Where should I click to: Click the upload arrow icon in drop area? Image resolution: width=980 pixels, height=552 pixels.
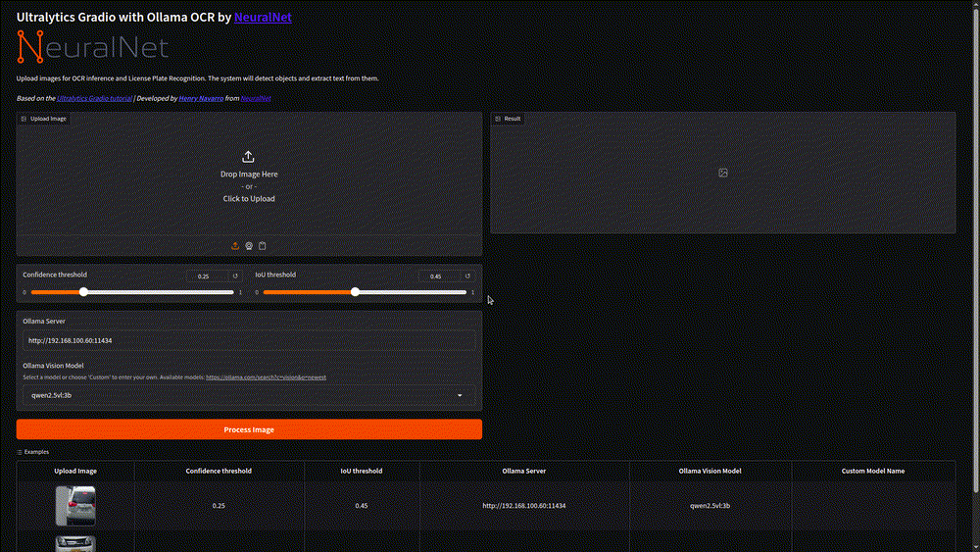click(248, 157)
